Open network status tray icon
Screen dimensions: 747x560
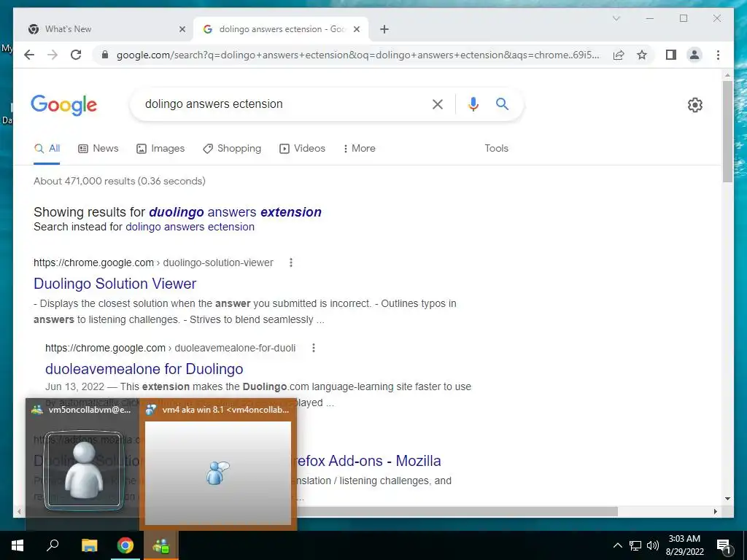click(x=635, y=545)
